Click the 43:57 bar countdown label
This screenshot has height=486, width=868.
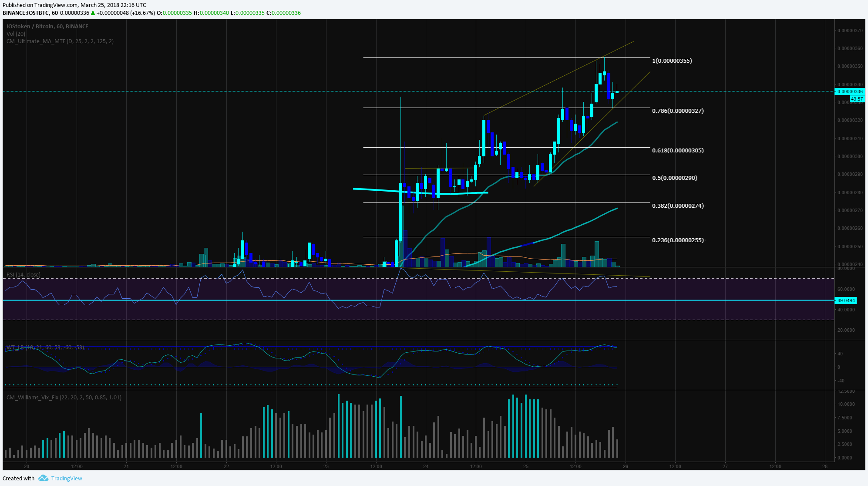click(857, 99)
